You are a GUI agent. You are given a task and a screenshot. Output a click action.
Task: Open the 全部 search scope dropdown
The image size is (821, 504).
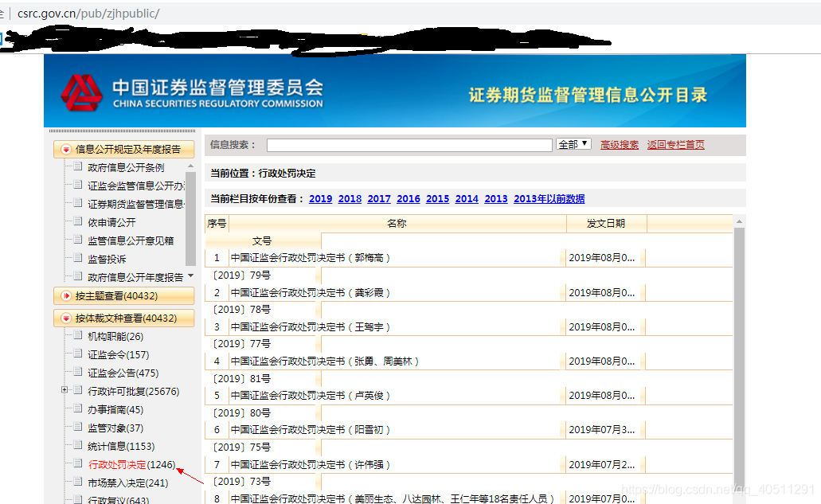[574, 144]
